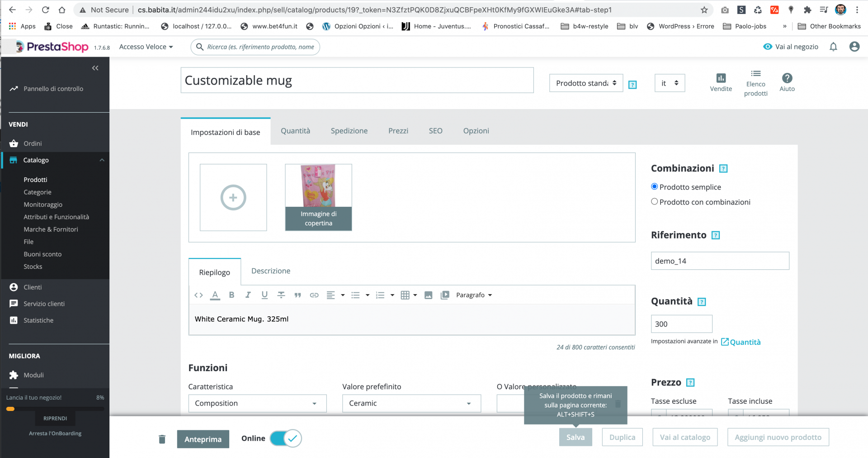Collapse the Catalogo sidebar section

coord(102,160)
